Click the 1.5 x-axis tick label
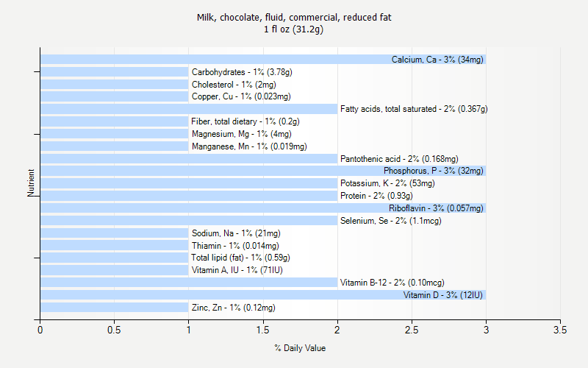This screenshot has height=368, width=588. coord(263,330)
